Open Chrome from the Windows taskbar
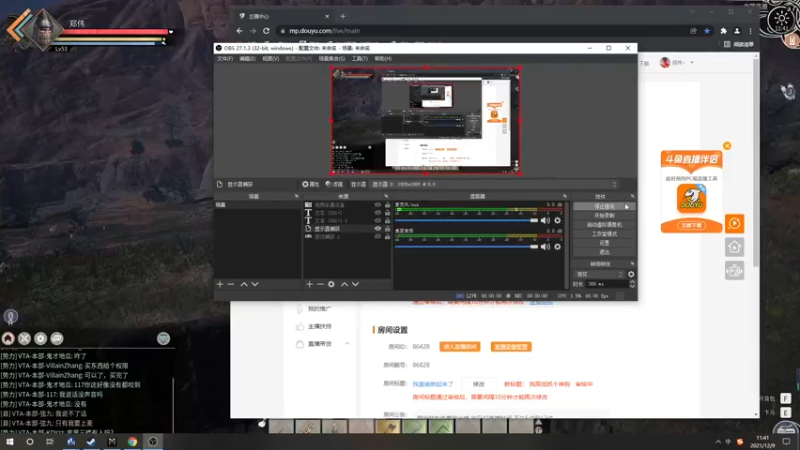The height and width of the screenshot is (450, 800). pos(132,442)
